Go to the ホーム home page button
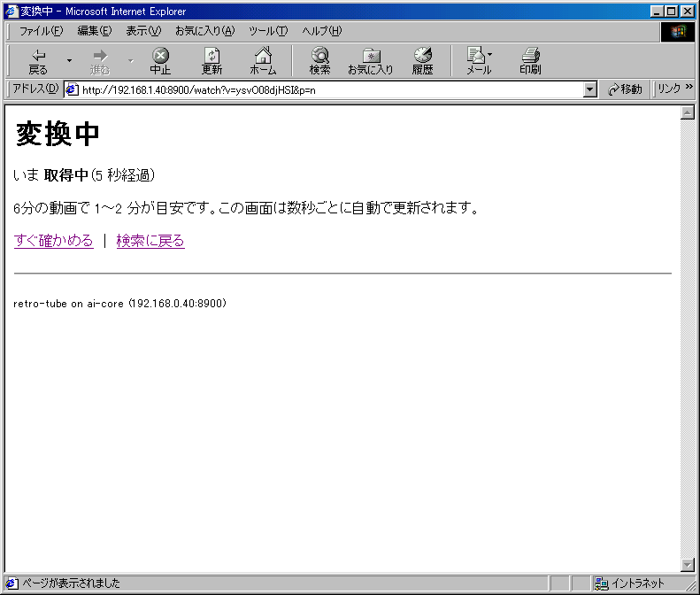Viewport: 700px width, 595px height. coord(263,61)
